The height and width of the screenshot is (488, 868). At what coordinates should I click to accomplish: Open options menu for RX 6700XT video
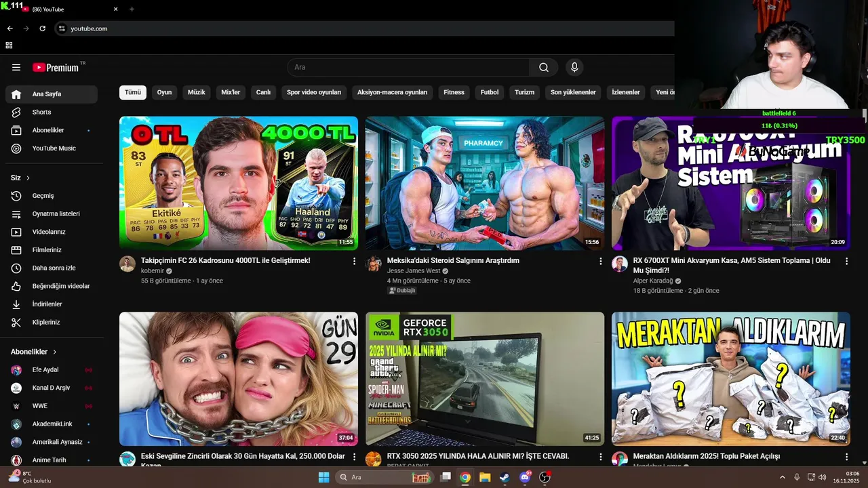coord(846,261)
